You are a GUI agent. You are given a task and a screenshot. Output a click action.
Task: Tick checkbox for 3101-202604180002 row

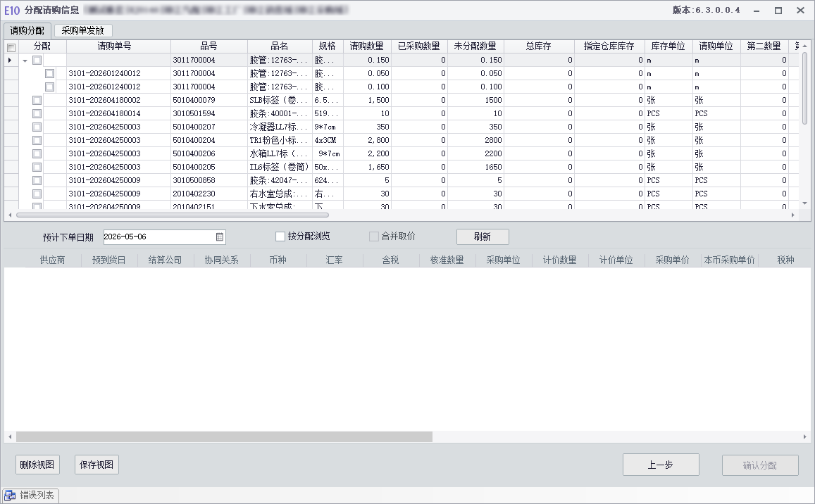(37, 100)
